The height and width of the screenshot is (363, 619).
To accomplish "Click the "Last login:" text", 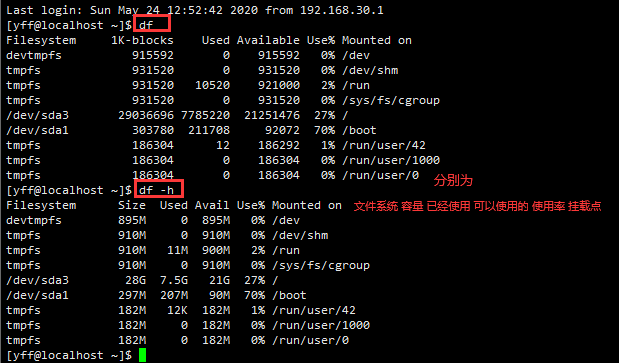I will coord(44,10).
